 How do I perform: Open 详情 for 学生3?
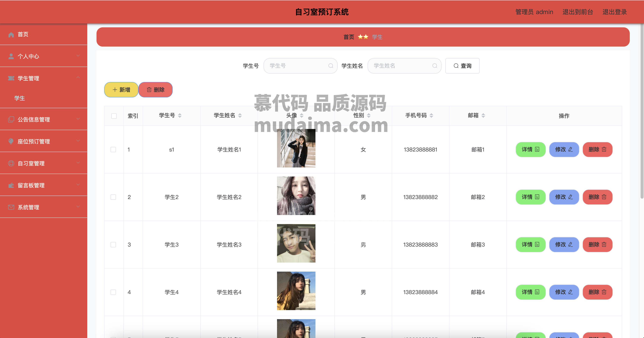531,245
